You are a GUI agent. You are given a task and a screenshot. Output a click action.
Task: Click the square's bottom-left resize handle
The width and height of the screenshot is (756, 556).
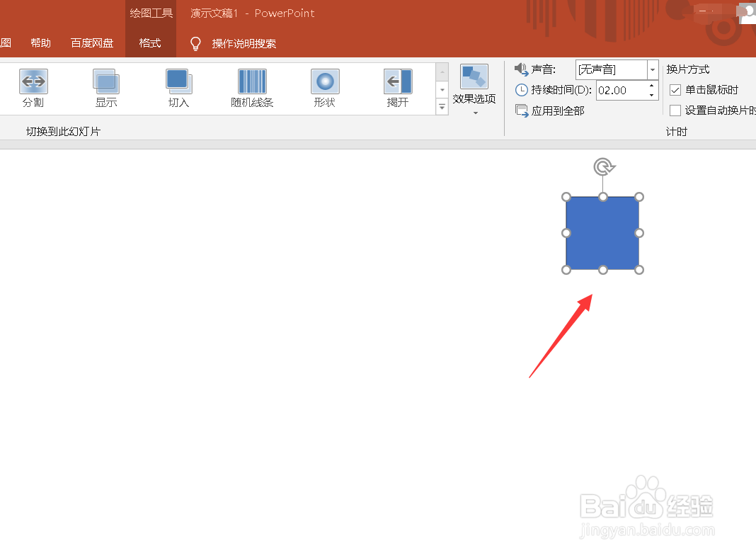point(566,270)
